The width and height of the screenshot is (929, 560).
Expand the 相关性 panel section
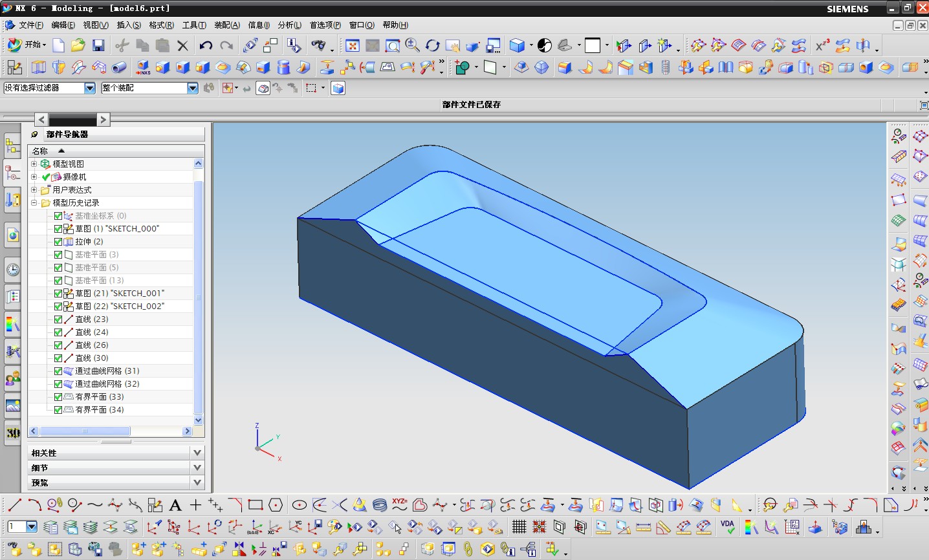point(197,453)
